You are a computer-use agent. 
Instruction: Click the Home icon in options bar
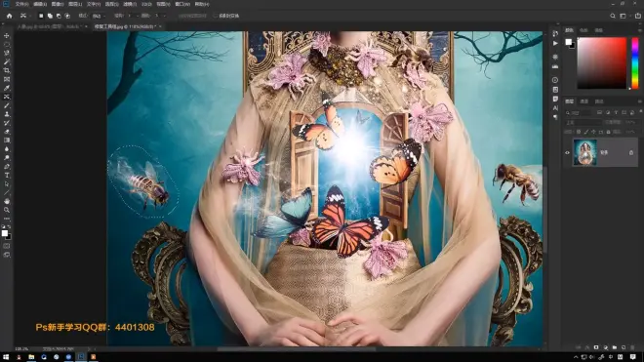click(x=10, y=16)
